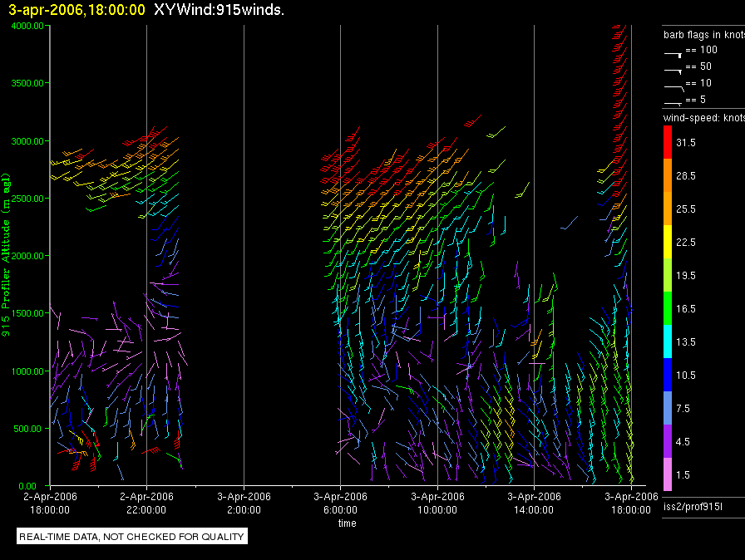The height and width of the screenshot is (560, 745).
Task: Click the dark orange 28.5 knots color band
Action: (668, 175)
